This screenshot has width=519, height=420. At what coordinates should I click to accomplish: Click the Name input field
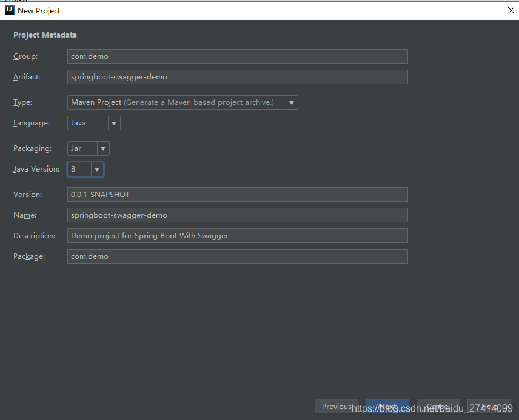[x=237, y=215]
